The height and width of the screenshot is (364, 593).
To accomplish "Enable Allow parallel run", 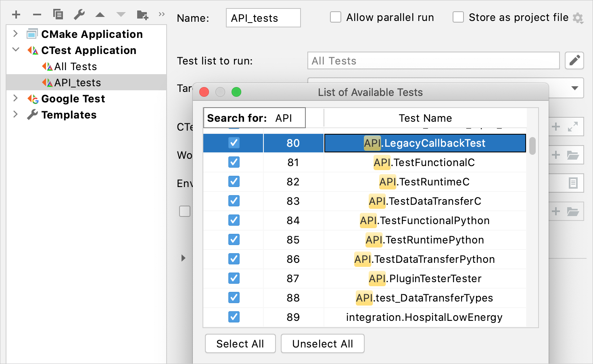I will (335, 17).
